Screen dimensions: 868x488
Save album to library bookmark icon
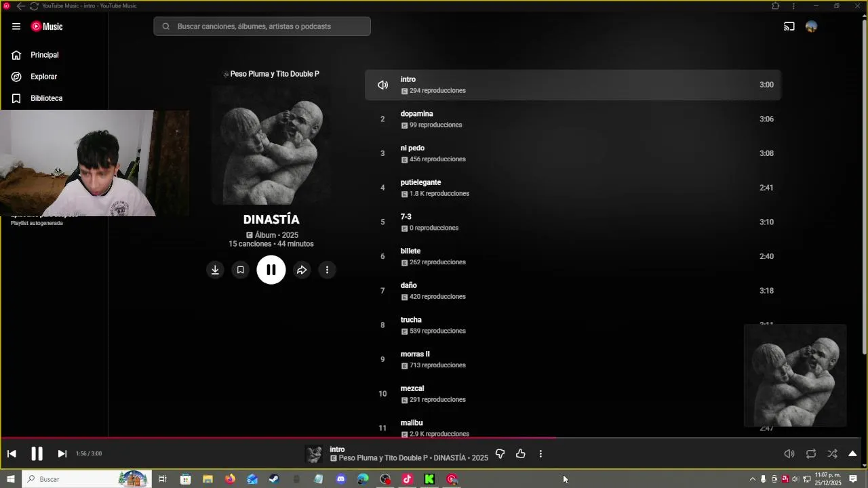240,270
